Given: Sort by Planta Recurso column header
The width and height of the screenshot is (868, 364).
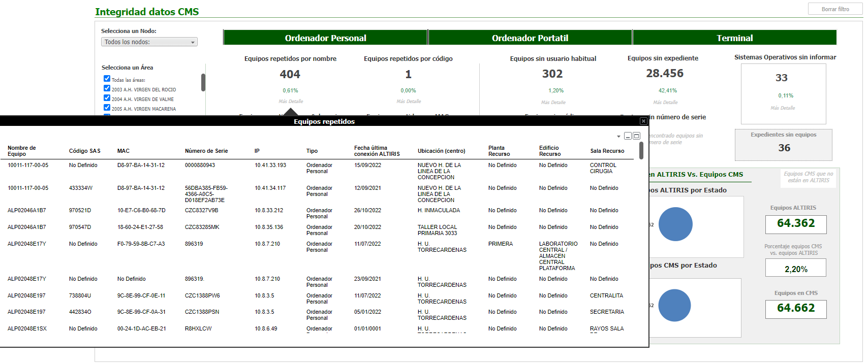Looking at the screenshot, I should (x=499, y=151).
